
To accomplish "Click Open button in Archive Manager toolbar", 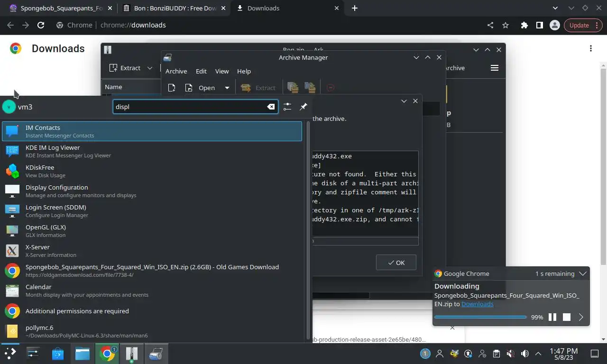I will [x=201, y=88].
